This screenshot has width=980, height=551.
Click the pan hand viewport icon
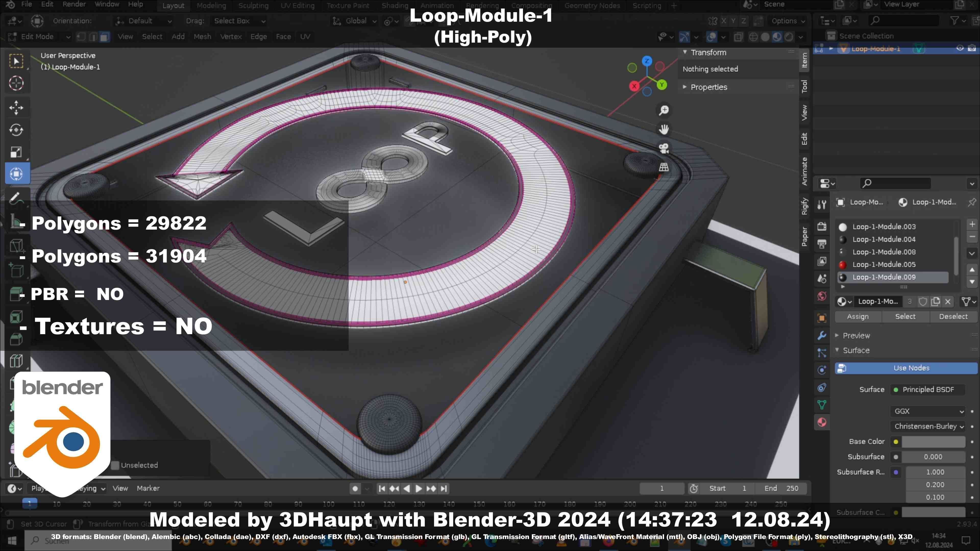(x=664, y=129)
